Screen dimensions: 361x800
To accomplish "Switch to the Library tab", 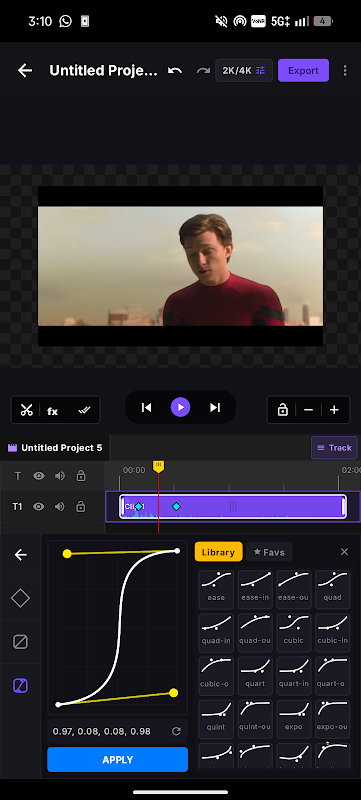I will 218,552.
